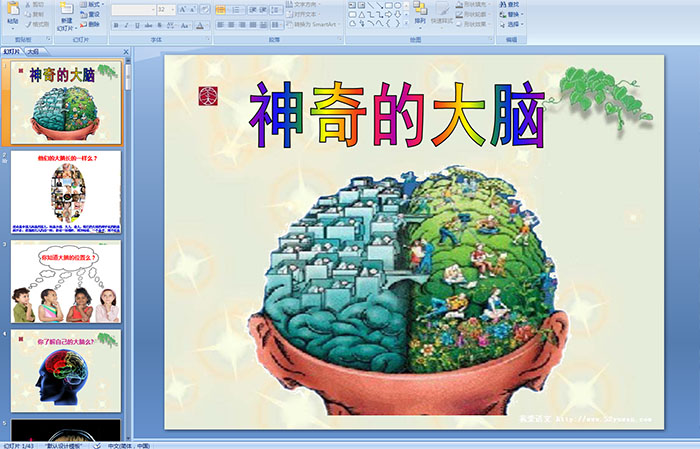Open the Shape Effects menu
The image size is (700, 449).
(x=473, y=24)
